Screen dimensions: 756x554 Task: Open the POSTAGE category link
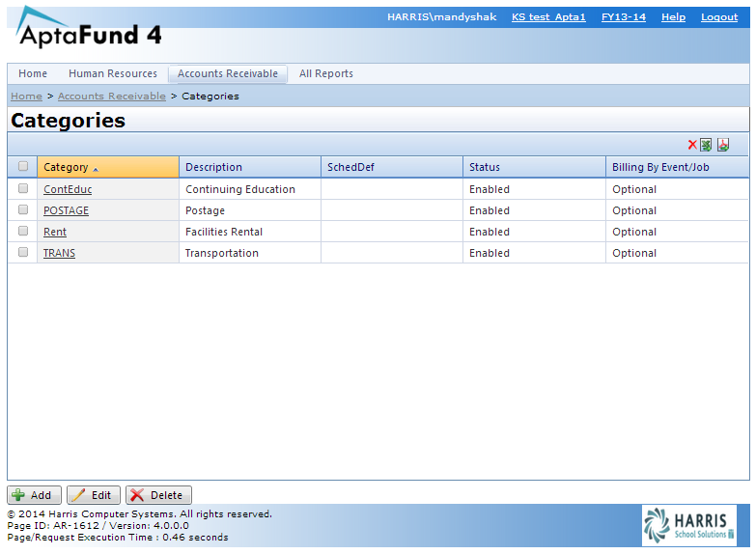[66, 210]
